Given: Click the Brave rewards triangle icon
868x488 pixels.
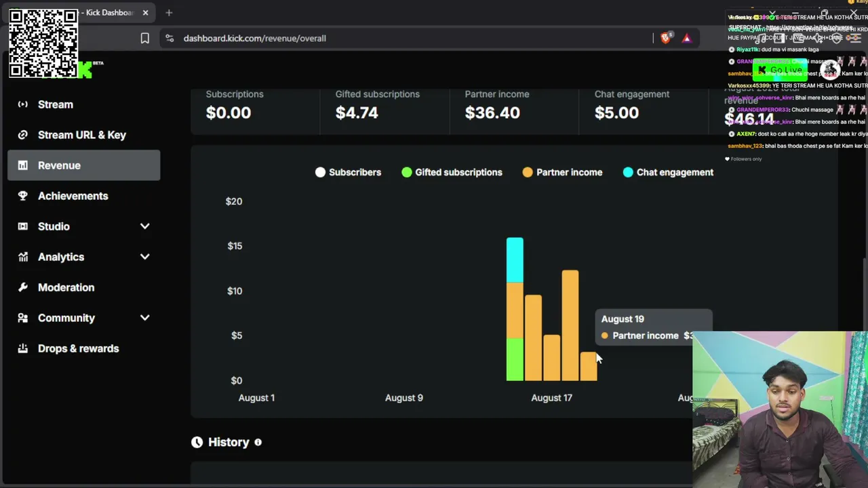Looking at the screenshot, I should pos(686,39).
